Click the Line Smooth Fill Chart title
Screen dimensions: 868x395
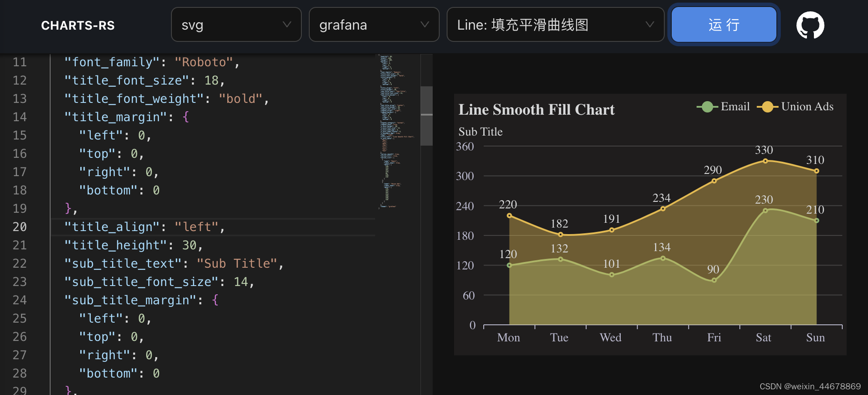coord(536,109)
